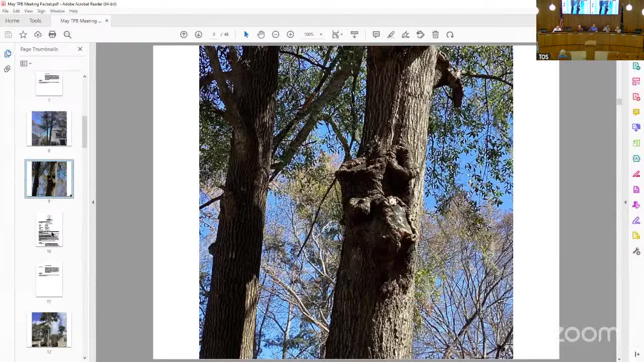Switch to the Tools tab

tap(35, 21)
